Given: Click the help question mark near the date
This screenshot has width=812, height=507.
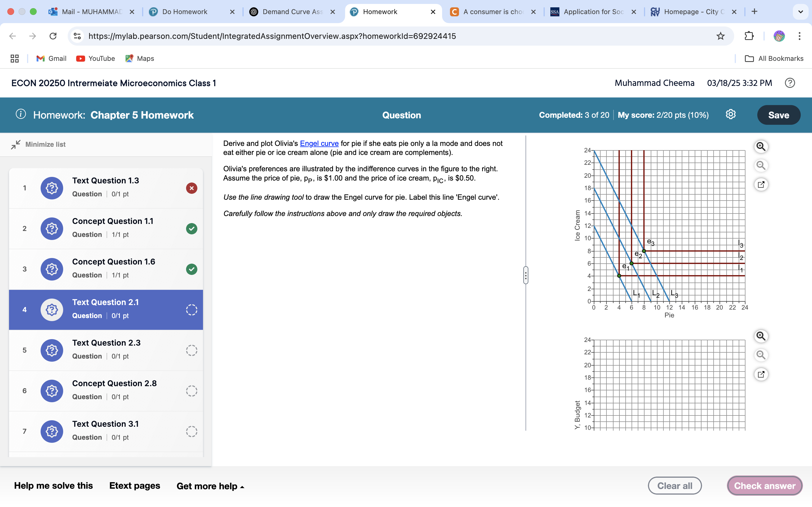Looking at the screenshot, I should pos(789,83).
